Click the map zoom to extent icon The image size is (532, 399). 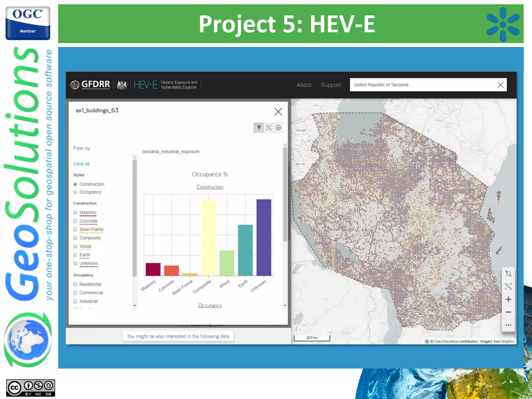pos(508,287)
